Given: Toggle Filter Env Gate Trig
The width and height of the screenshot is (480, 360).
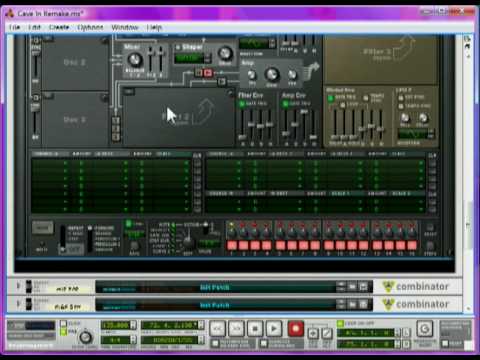Looking at the screenshot, I should pyautogui.click(x=242, y=104).
